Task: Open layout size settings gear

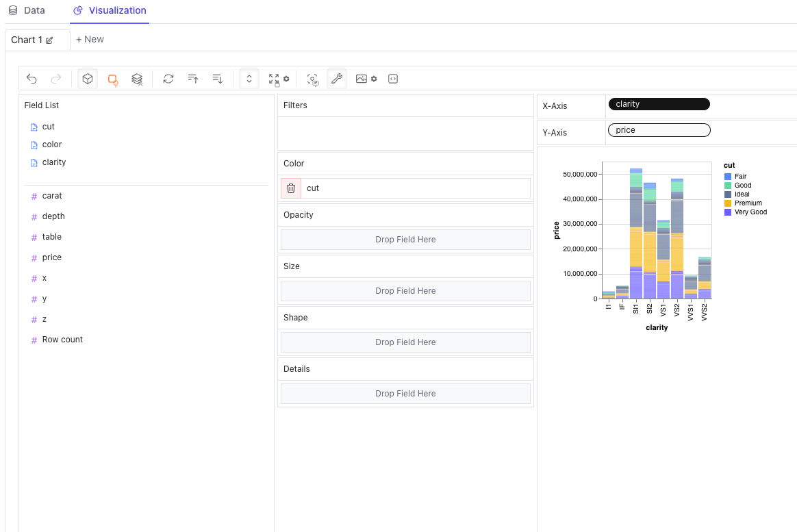Action: pos(286,79)
